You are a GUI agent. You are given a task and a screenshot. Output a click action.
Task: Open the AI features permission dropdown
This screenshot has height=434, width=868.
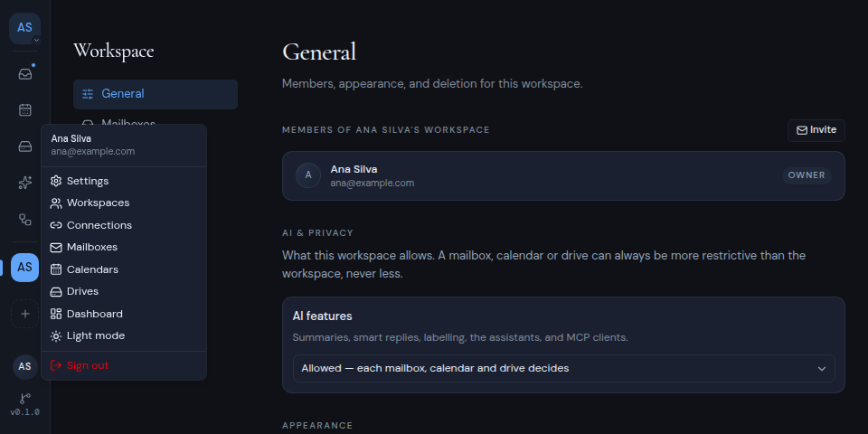click(563, 368)
